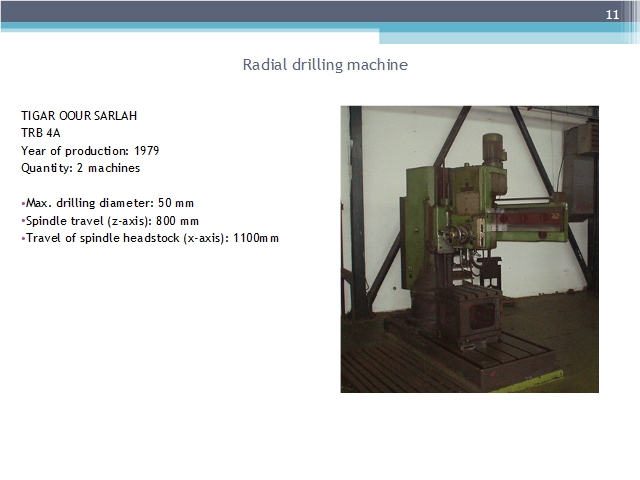This screenshot has height=480, width=640.
Task: Select the slide number 11
Action: (612, 15)
